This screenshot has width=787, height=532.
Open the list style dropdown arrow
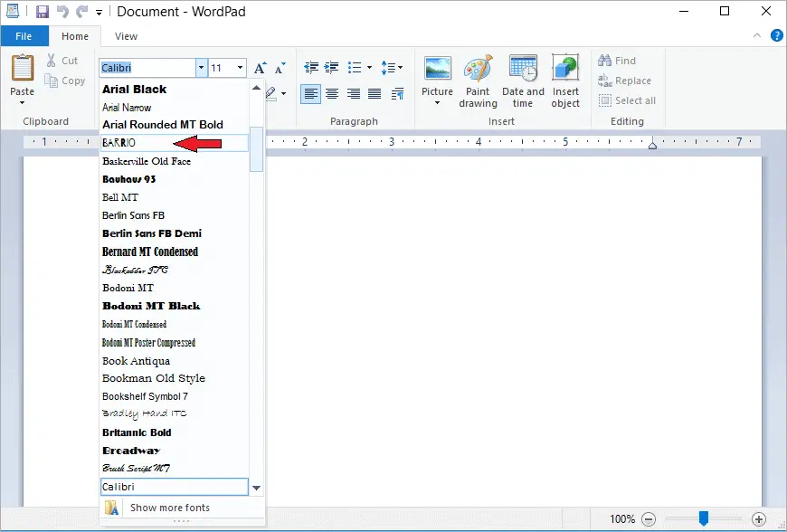[369, 67]
